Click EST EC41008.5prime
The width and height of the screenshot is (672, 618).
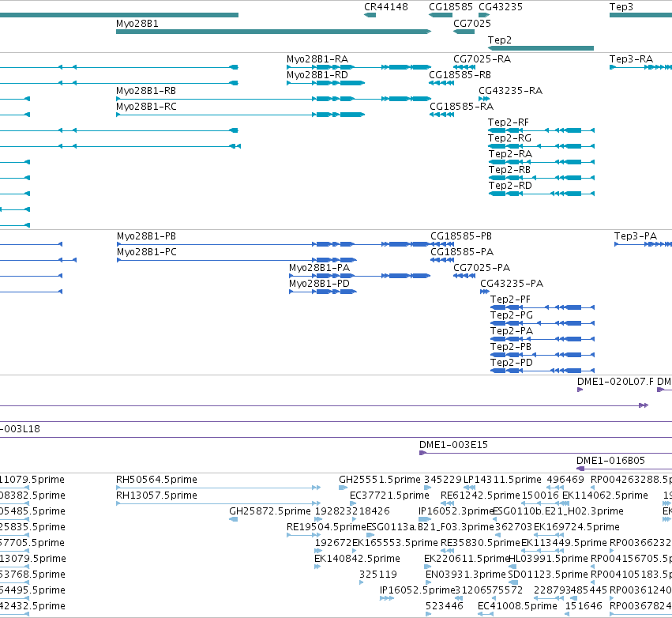click(485, 614)
